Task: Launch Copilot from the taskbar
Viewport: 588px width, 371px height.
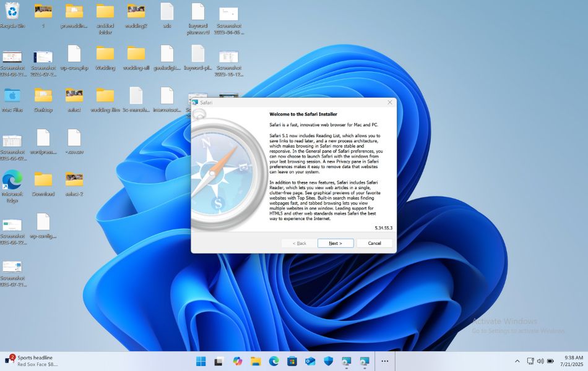Action: 236,360
